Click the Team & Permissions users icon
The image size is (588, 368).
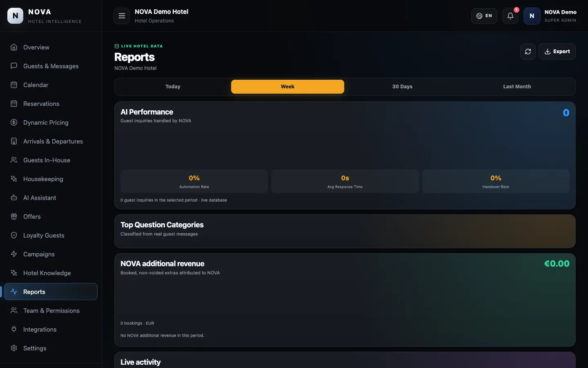point(14,310)
